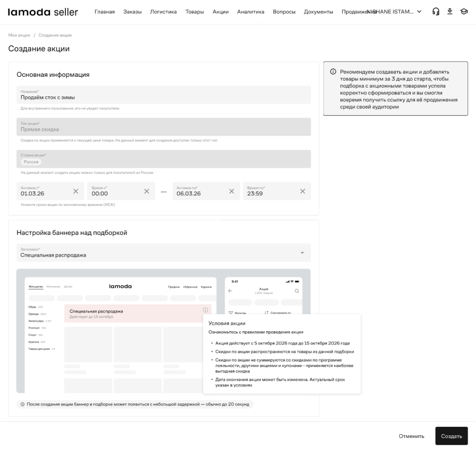Click 'Спорт' category in preview sidebar
The width and height of the screenshot is (476, 450).
pyautogui.click(x=33, y=335)
